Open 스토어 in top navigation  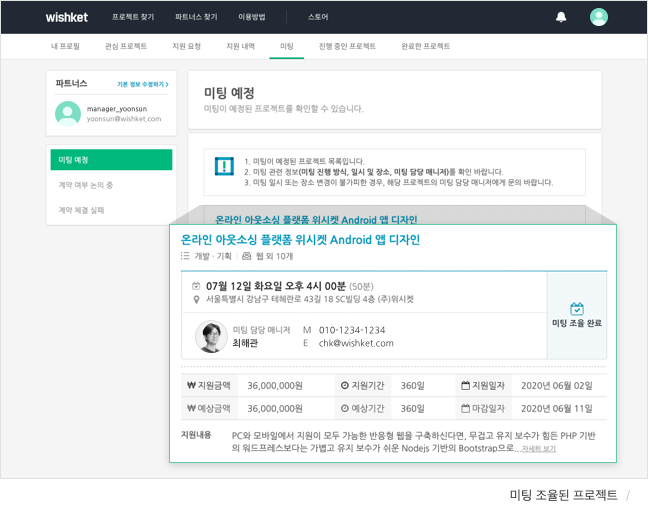[318, 17]
